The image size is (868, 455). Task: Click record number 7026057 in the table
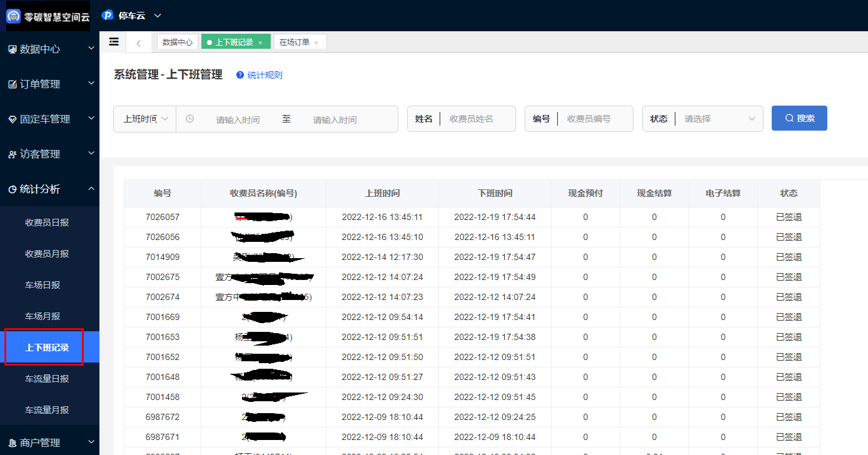tap(163, 217)
